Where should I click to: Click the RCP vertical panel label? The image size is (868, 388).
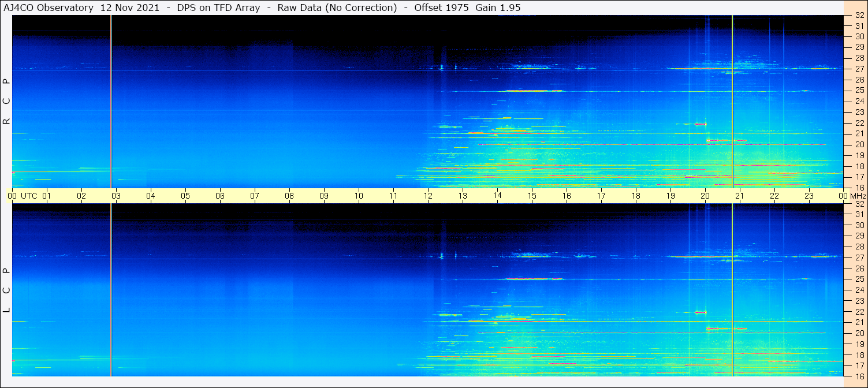click(x=6, y=101)
